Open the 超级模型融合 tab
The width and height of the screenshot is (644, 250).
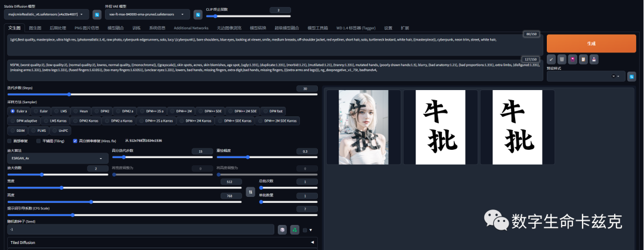pyautogui.click(x=287, y=28)
